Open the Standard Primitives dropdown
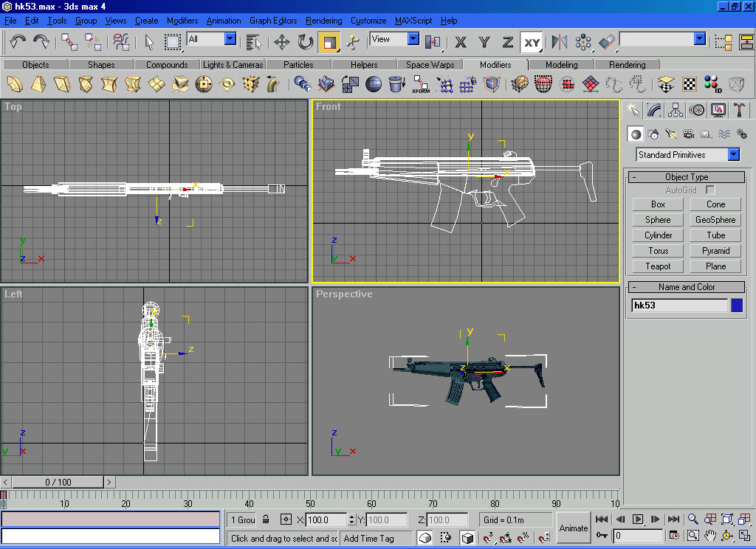 coord(733,155)
